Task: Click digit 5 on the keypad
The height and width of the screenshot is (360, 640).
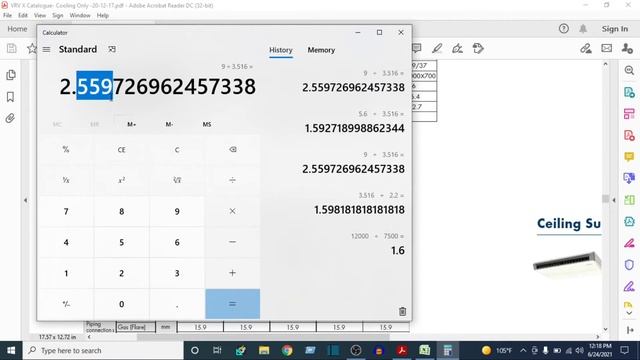Action: coord(122,242)
